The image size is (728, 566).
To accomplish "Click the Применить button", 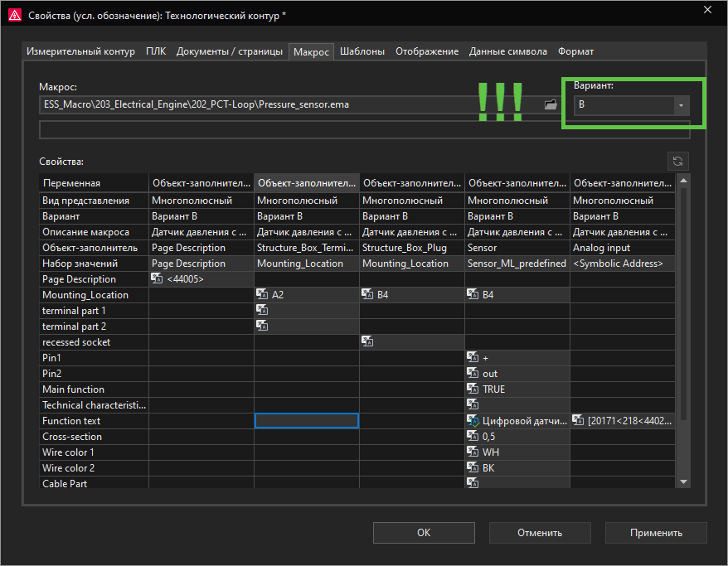I will coord(656,533).
